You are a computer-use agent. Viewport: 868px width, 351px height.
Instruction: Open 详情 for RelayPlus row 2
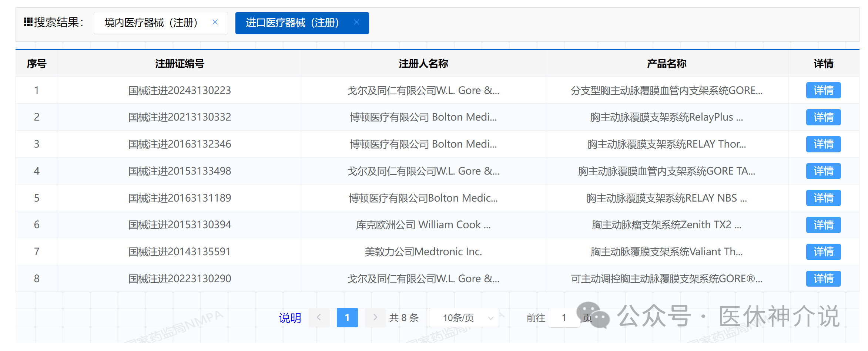823,117
